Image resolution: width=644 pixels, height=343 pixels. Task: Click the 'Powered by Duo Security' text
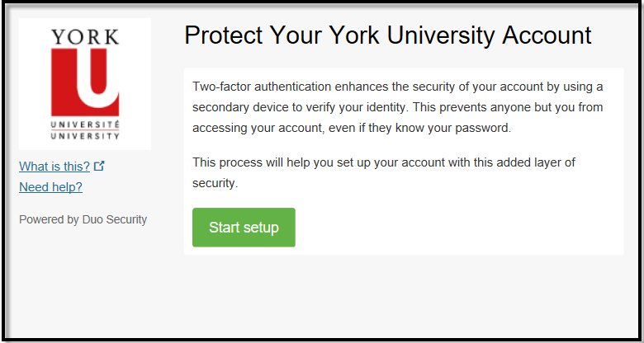point(83,219)
